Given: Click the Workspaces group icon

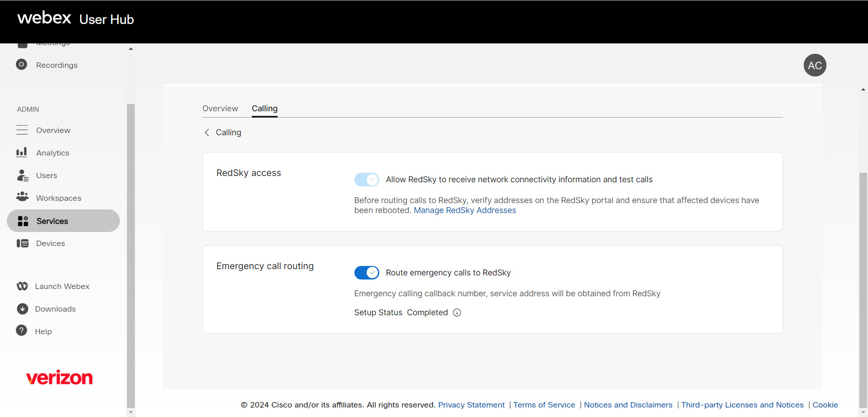Looking at the screenshot, I should coord(22,197).
